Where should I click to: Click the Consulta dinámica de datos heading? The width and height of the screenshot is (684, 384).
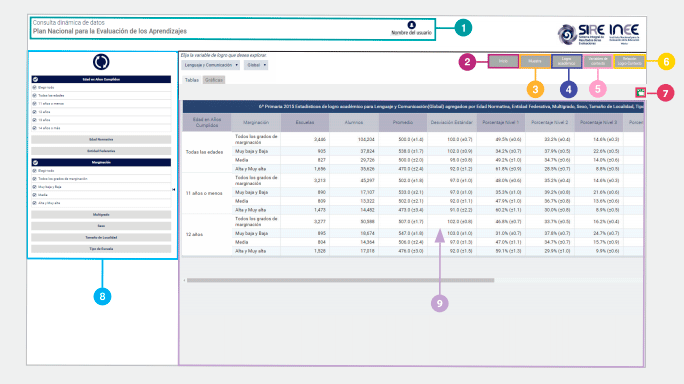click(x=68, y=22)
